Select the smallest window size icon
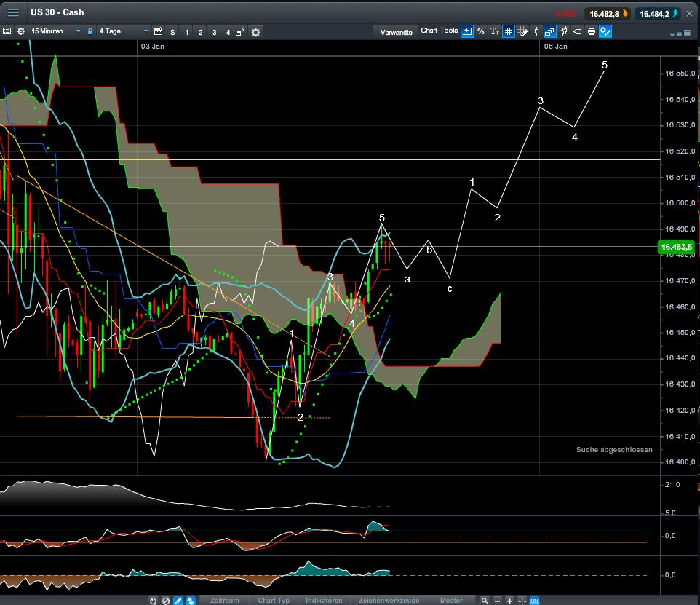The height and width of the screenshot is (605, 700). [x=672, y=33]
